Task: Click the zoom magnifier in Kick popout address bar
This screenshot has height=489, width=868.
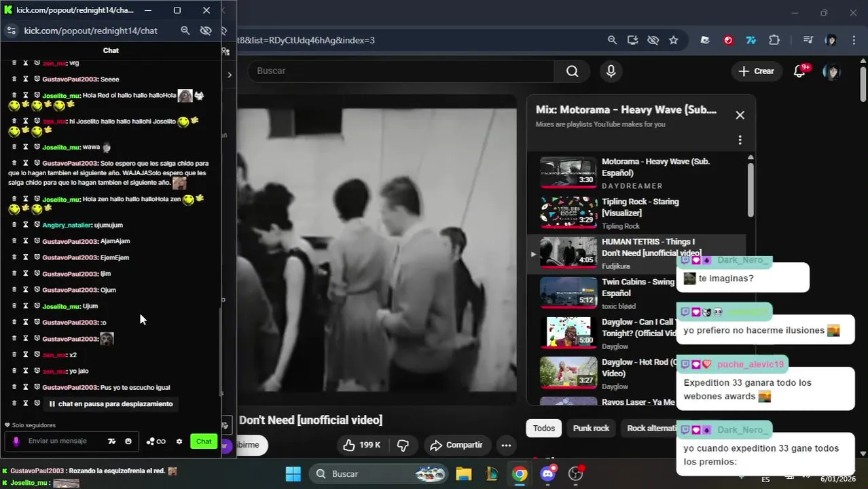Action: coord(185,31)
